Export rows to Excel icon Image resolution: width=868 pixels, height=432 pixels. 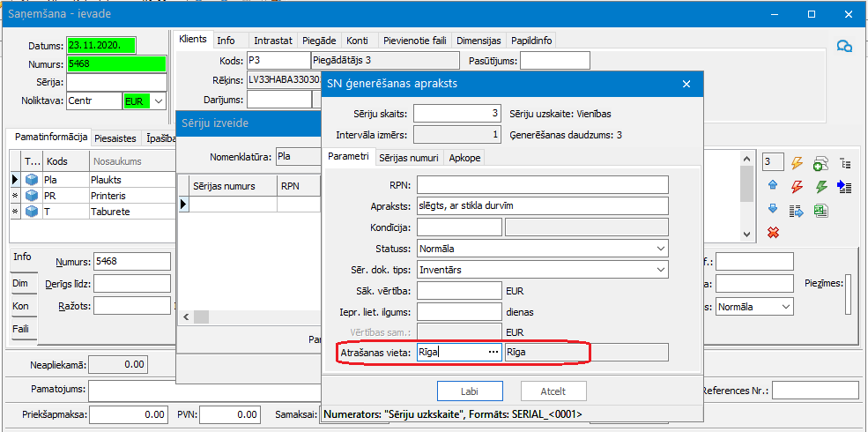tap(821, 211)
